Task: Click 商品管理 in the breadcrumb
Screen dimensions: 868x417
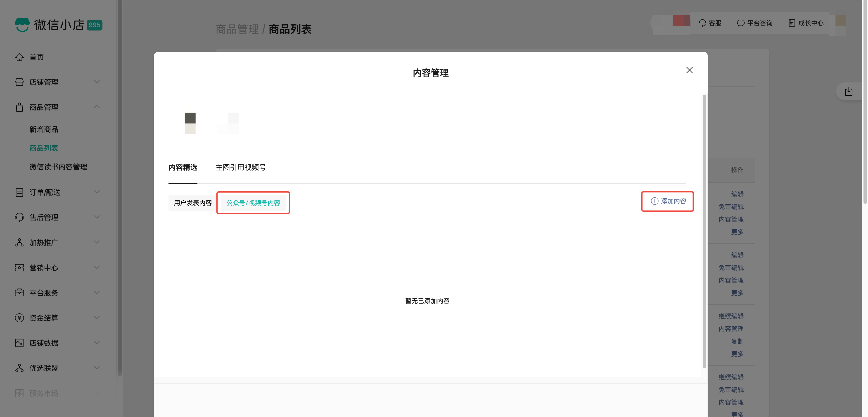Action: [237, 29]
